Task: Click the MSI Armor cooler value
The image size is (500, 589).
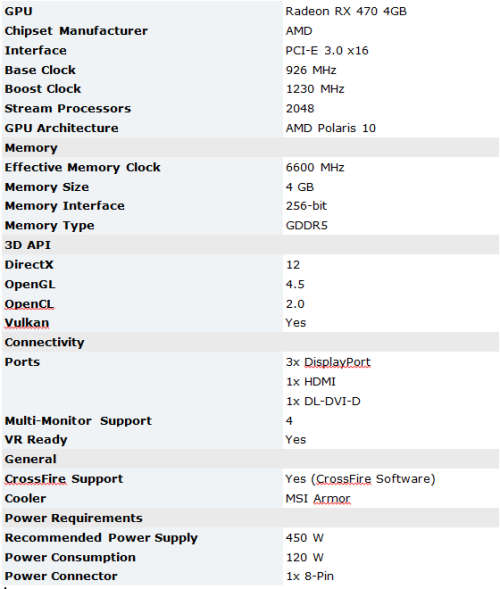Action: (318, 498)
